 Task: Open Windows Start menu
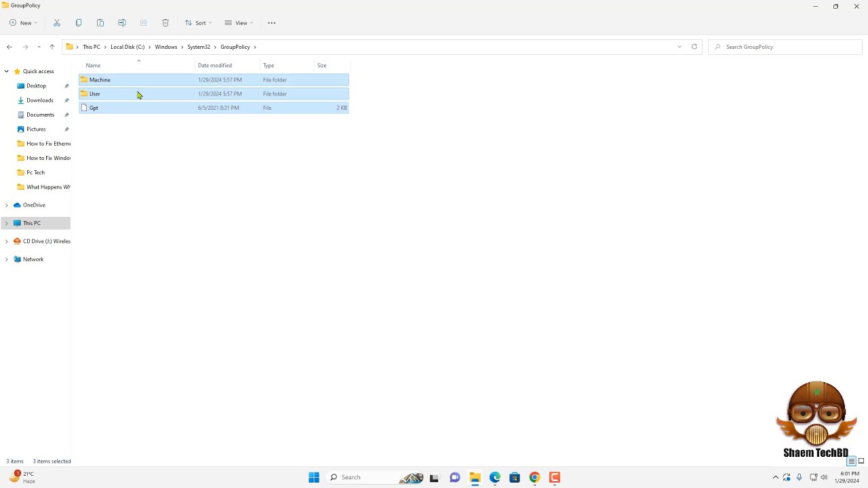(x=314, y=477)
